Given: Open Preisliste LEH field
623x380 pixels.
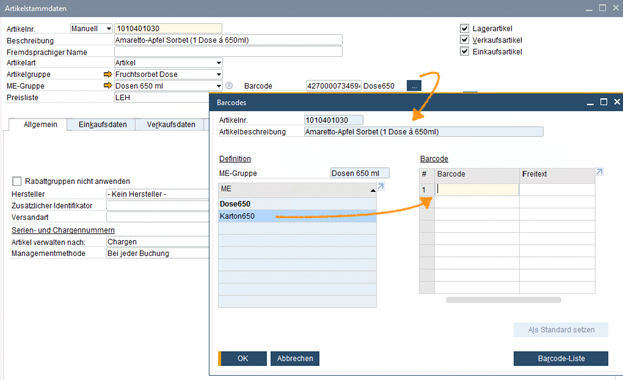Looking at the screenshot, I should tap(162, 97).
